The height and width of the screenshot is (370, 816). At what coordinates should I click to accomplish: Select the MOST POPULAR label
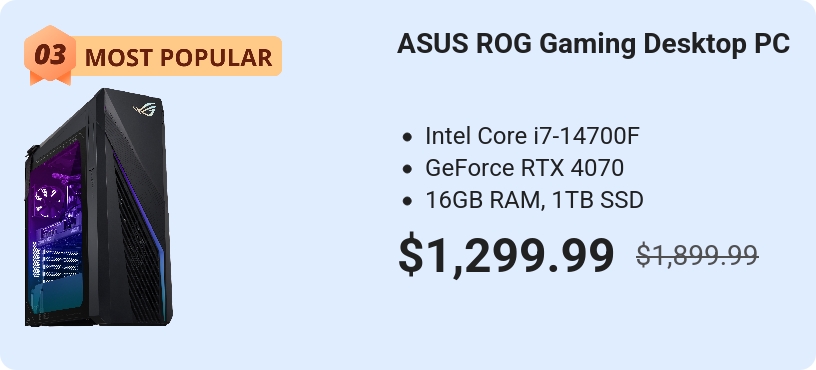pyautogui.click(x=178, y=57)
